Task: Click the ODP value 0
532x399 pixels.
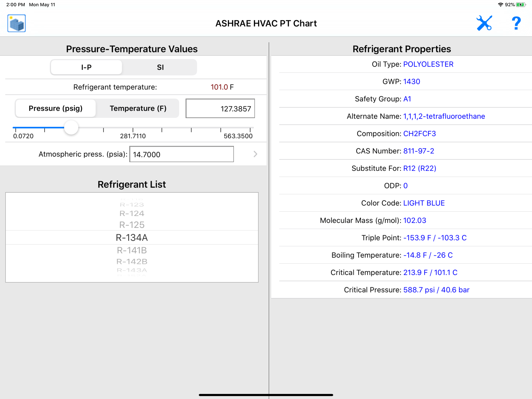Action: 405,185
